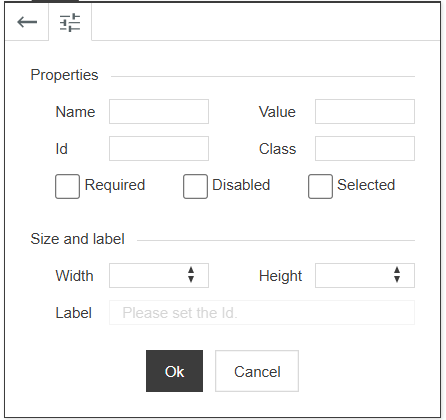
Task: Tick the Selected checkbox
Action: click(320, 186)
